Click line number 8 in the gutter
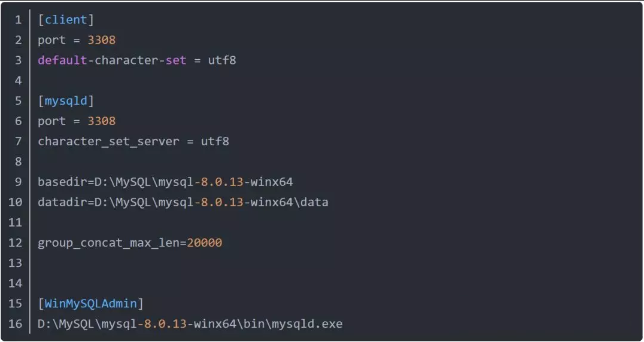 [x=18, y=161]
